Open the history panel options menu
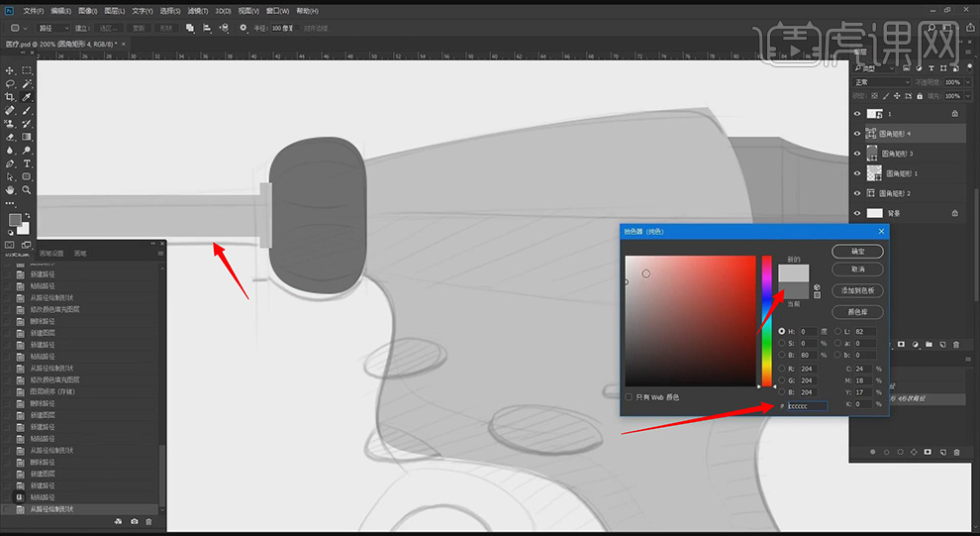Screen dimensions: 980x536 tap(160, 254)
